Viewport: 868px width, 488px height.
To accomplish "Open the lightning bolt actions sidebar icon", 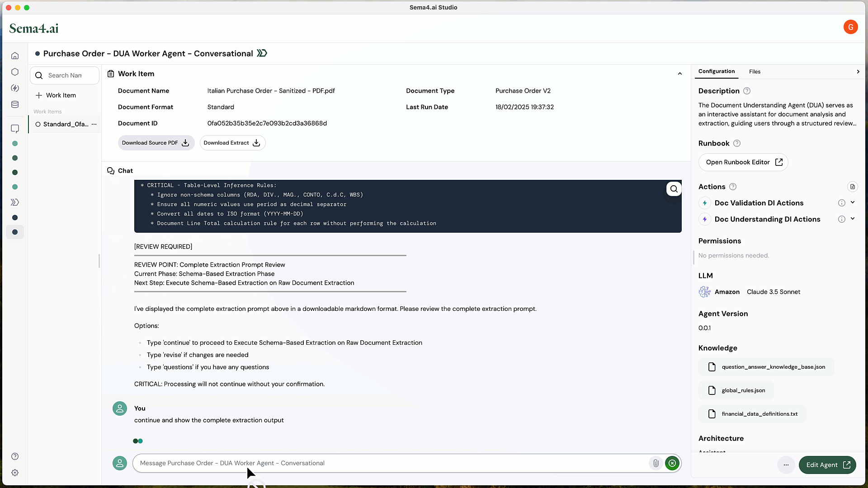I will pyautogui.click(x=15, y=88).
